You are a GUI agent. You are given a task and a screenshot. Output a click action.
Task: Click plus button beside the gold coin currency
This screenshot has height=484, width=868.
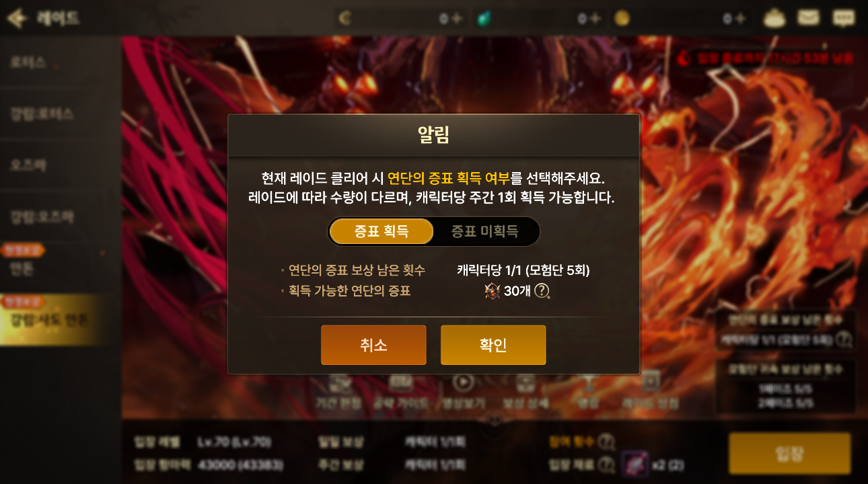coord(740,19)
